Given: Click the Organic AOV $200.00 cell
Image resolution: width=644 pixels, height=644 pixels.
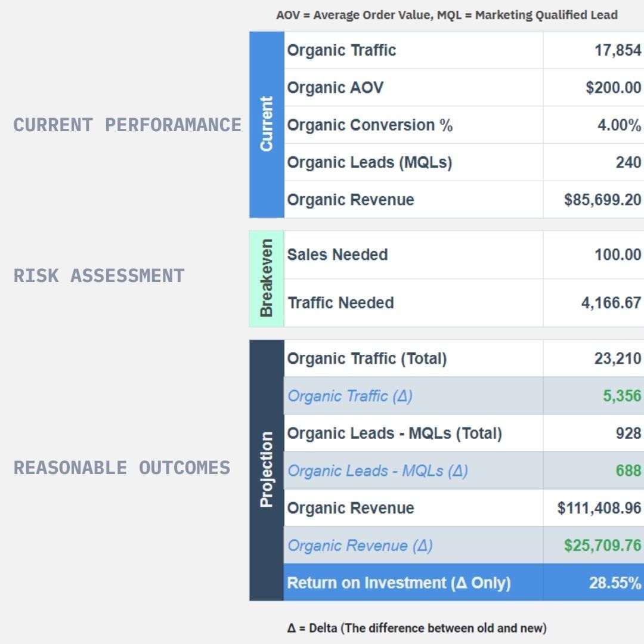Looking at the screenshot, I should click(593, 88).
